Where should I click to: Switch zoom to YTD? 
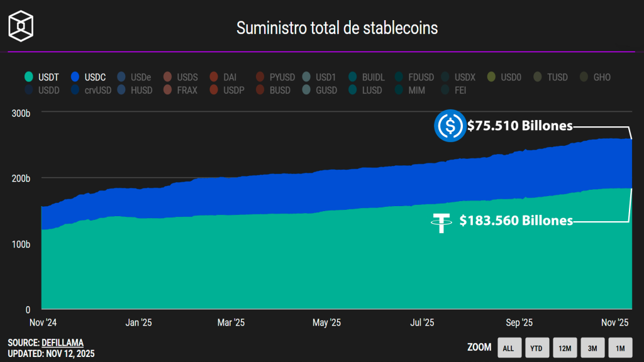coord(536,348)
